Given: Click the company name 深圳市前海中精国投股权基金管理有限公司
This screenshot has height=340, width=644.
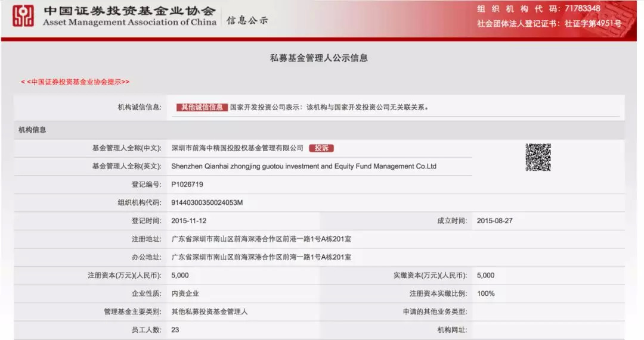Looking at the screenshot, I should 237,148.
